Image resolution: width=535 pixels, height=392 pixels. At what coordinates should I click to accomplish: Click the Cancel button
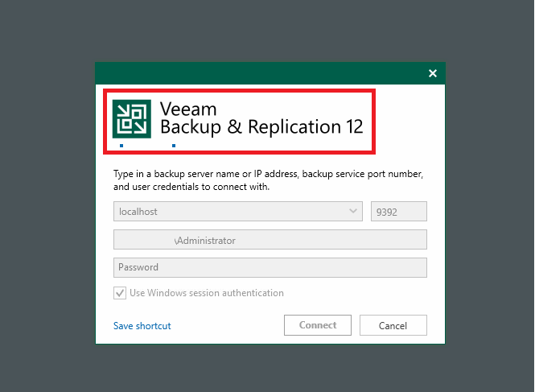point(393,325)
